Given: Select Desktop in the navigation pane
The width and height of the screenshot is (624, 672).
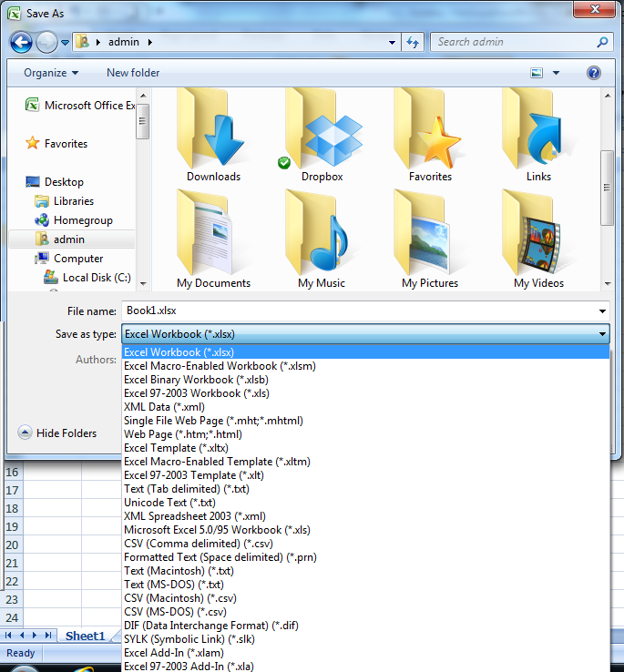Looking at the screenshot, I should 55,182.
